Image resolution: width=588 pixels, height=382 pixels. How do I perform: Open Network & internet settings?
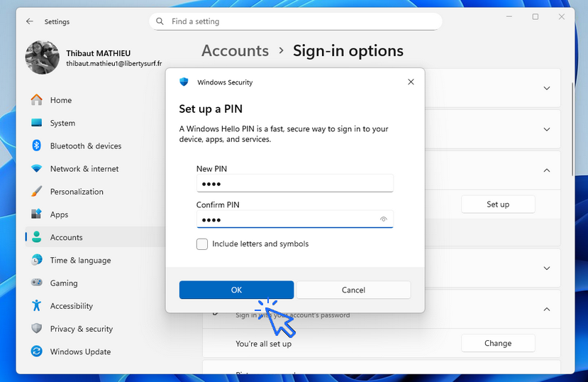tap(96, 168)
